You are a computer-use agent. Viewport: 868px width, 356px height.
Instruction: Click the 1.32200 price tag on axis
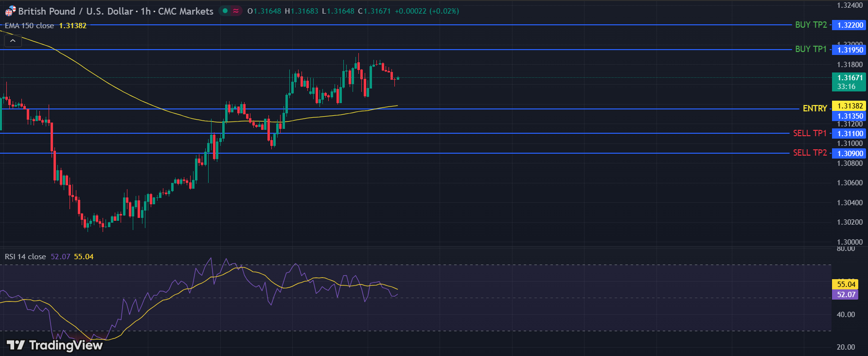point(850,25)
